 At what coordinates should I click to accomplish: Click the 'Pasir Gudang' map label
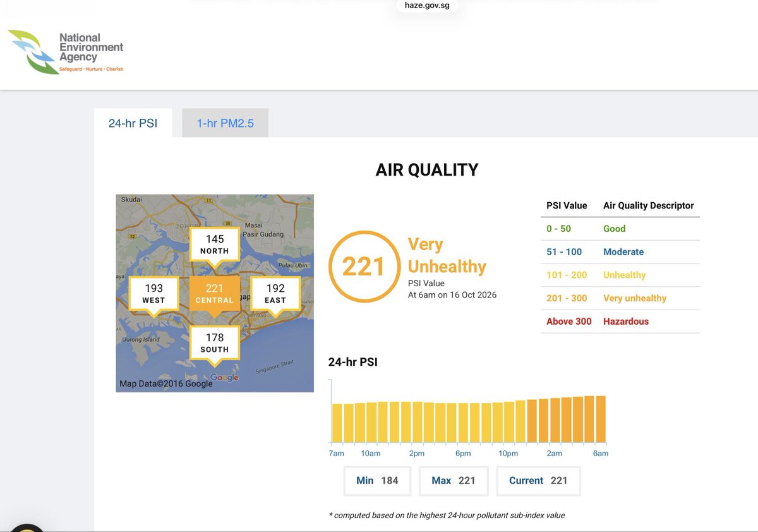pos(264,234)
